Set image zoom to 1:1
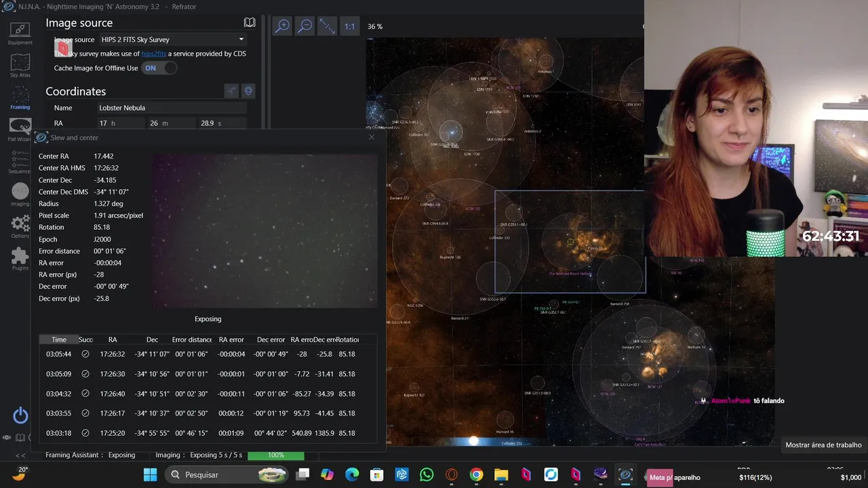The image size is (868, 488). [x=349, y=26]
